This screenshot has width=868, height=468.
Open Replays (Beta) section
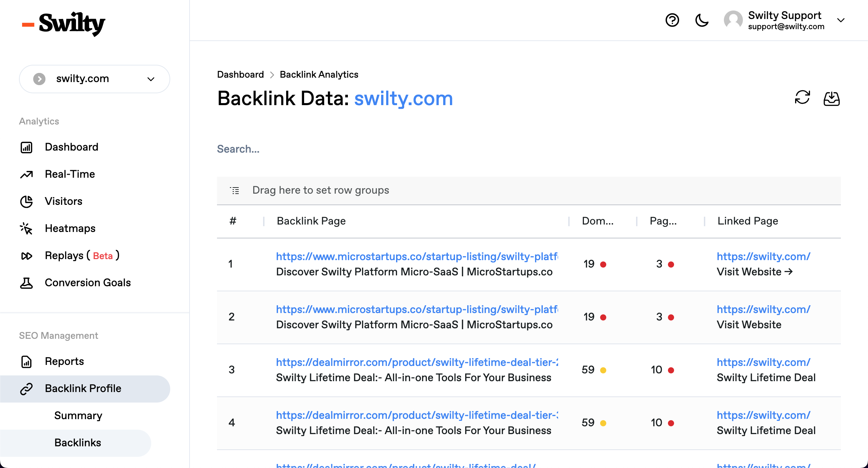click(82, 255)
